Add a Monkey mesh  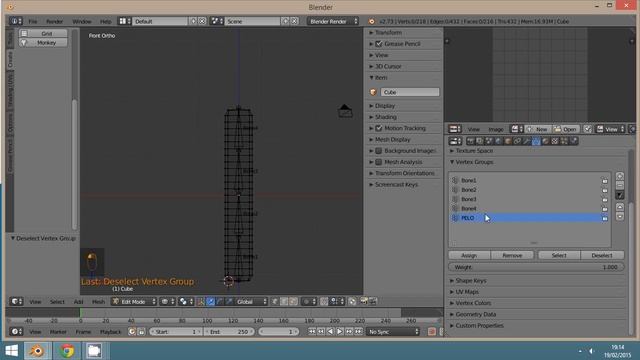tap(43, 42)
